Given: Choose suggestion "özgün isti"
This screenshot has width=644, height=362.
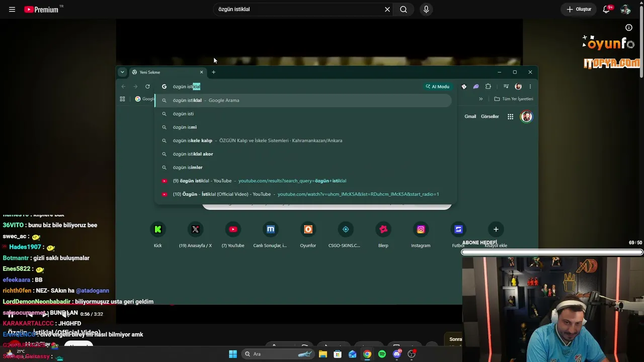Looking at the screenshot, I should coord(303,114).
